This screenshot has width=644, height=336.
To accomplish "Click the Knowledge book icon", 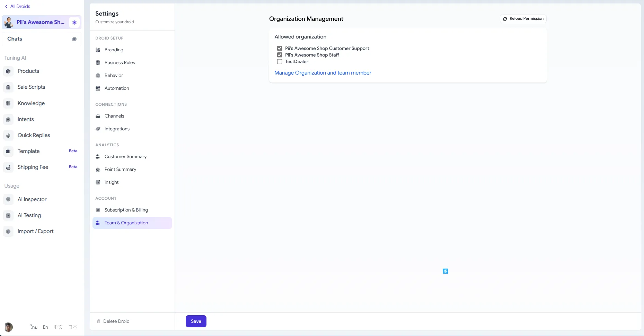I will pyautogui.click(x=8, y=103).
